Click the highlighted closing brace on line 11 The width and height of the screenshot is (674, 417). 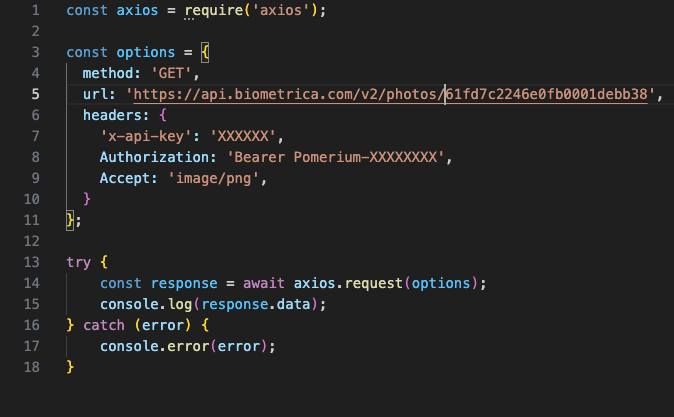(x=70, y=220)
